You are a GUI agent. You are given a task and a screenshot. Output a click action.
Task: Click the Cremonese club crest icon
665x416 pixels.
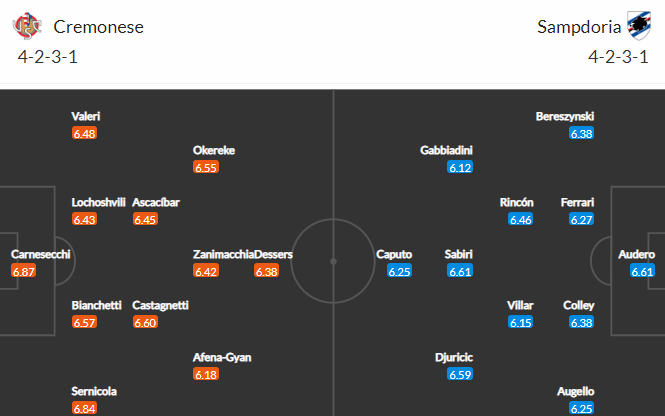pyautogui.click(x=27, y=26)
